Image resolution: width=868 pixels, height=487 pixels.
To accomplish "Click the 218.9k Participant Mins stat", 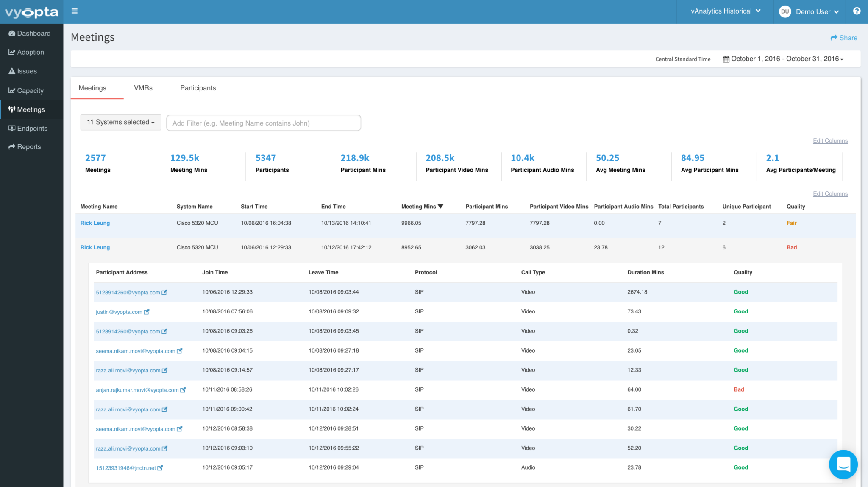I will (x=363, y=163).
